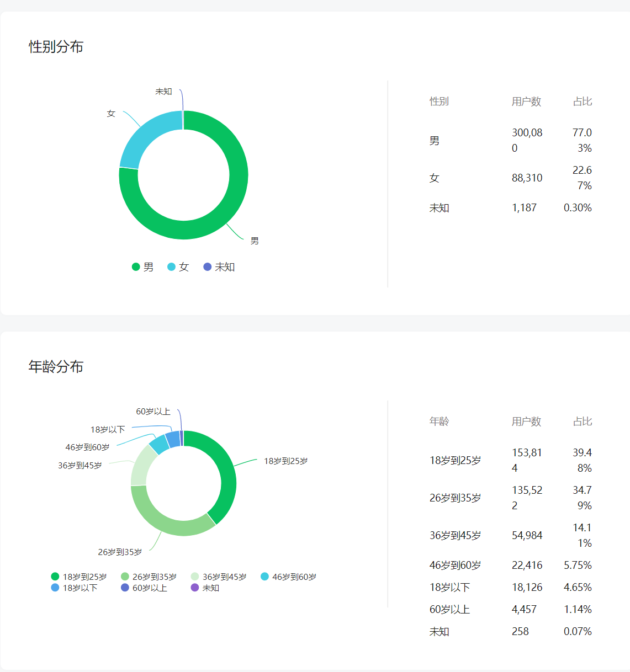Viewport: 630px width, 672px height.
Task: Click the 占比 header in age table
Action: (583, 422)
